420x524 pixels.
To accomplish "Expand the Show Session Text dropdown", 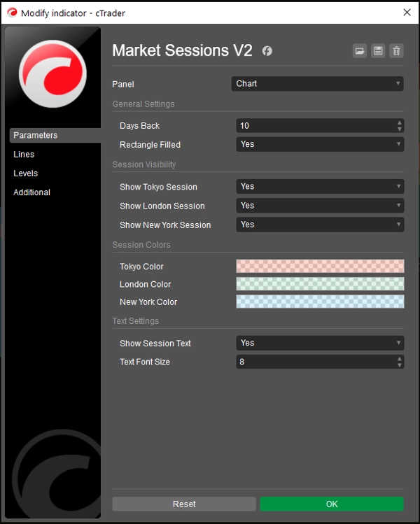I will 320,343.
